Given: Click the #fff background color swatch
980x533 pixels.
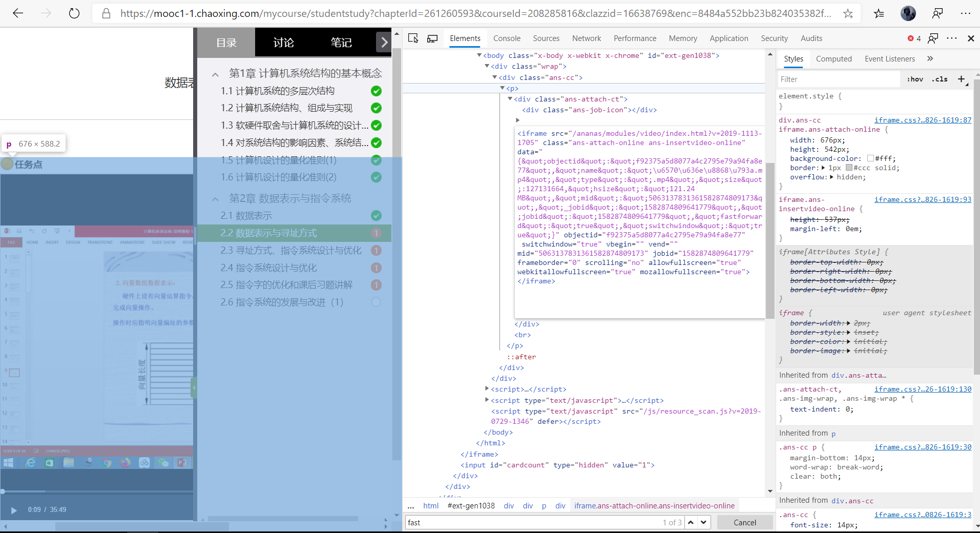Looking at the screenshot, I should click(870, 158).
